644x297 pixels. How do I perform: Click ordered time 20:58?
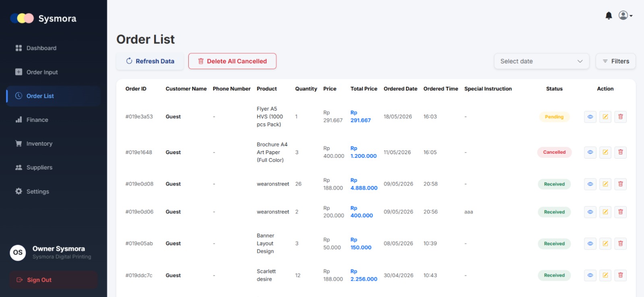pos(430,184)
